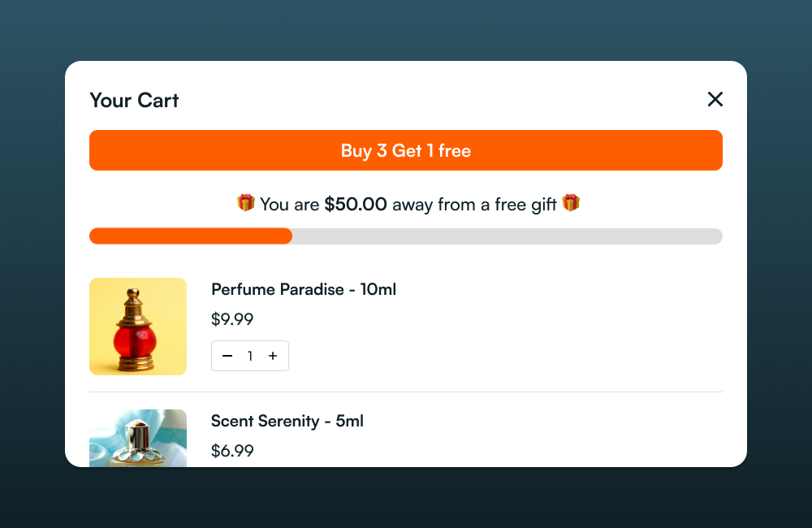The height and width of the screenshot is (528, 812).
Task: Click the Buy 3 Get 1 free banner
Action: (x=406, y=150)
